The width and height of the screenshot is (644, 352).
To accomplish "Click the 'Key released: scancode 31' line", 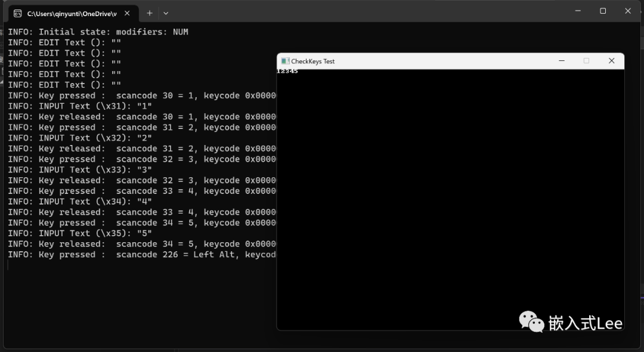I will coord(142,149).
